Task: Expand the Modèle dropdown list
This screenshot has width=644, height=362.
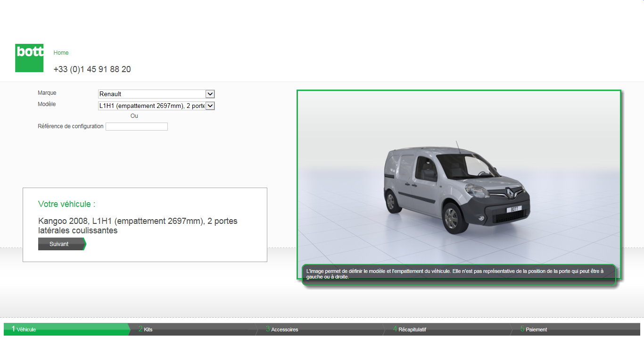Action: pos(157,106)
